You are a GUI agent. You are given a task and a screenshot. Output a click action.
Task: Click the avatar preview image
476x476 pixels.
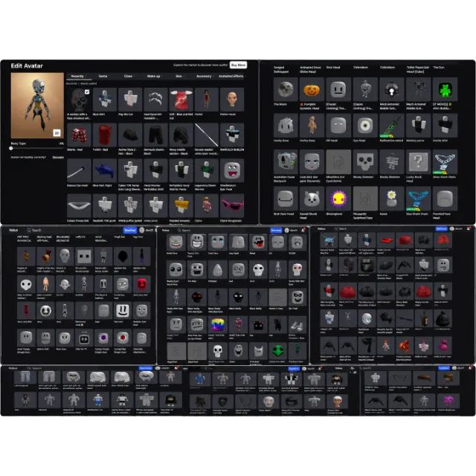click(37, 106)
